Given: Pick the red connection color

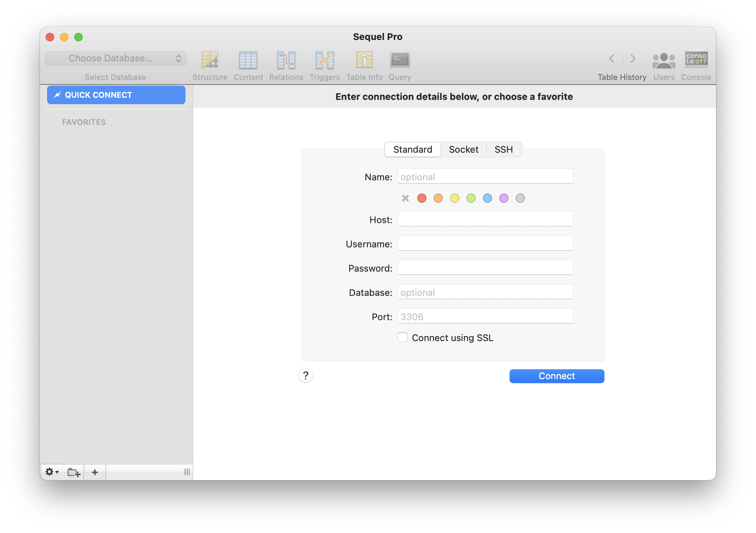Looking at the screenshot, I should (x=422, y=198).
